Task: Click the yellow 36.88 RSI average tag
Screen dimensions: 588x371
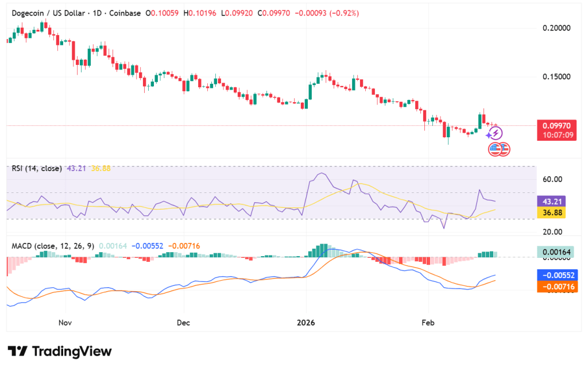Action: 552,212
